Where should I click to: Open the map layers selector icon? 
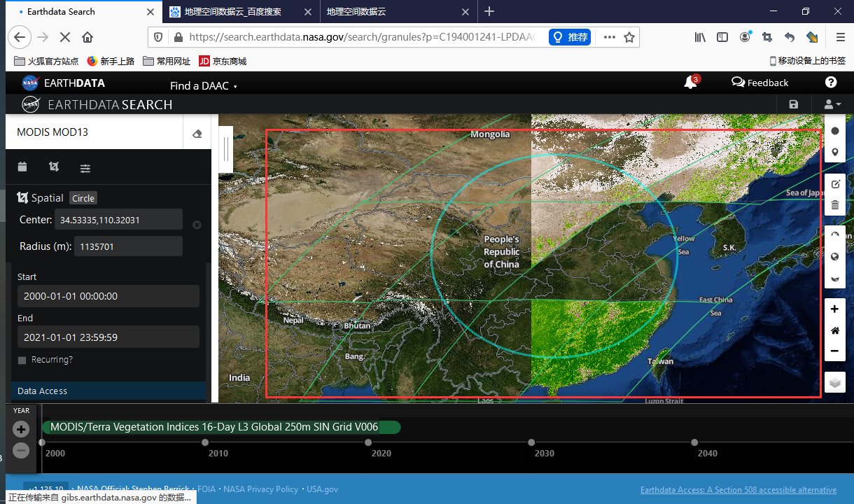pyautogui.click(x=834, y=382)
